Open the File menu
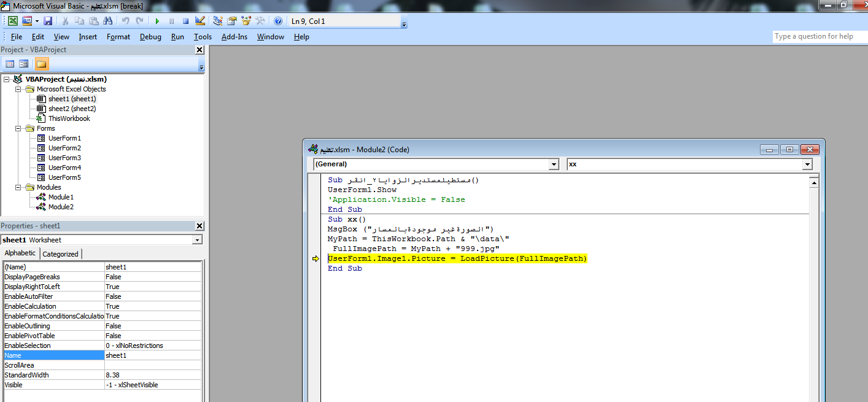The width and height of the screenshot is (868, 402). point(17,37)
